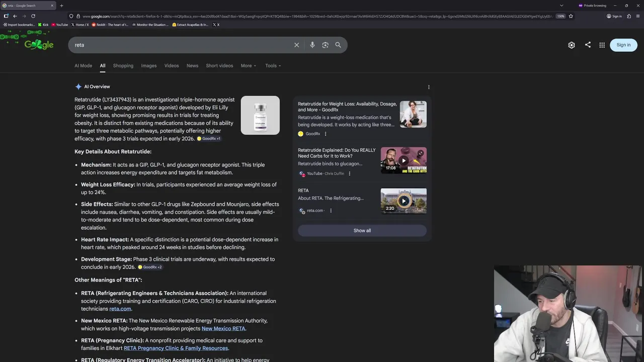Image resolution: width=644 pixels, height=362 pixels.
Task: Switch to Shopping tab
Action: pyautogui.click(x=123, y=65)
